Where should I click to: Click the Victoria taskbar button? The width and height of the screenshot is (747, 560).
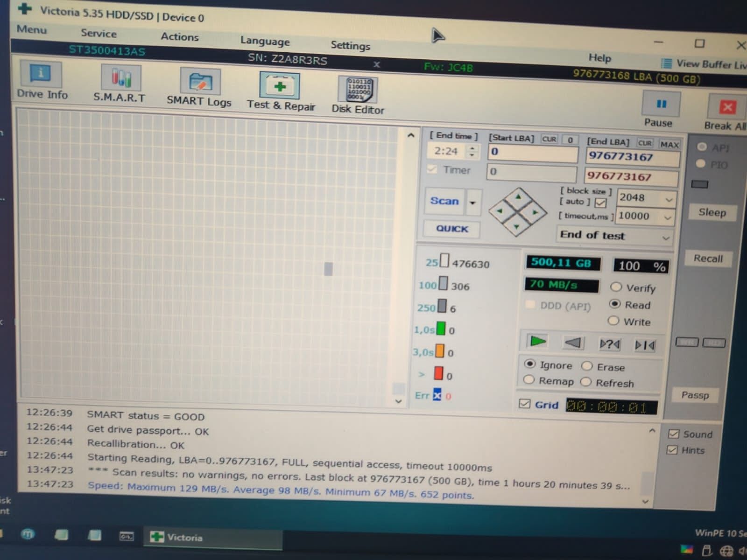pyautogui.click(x=213, y=538)
